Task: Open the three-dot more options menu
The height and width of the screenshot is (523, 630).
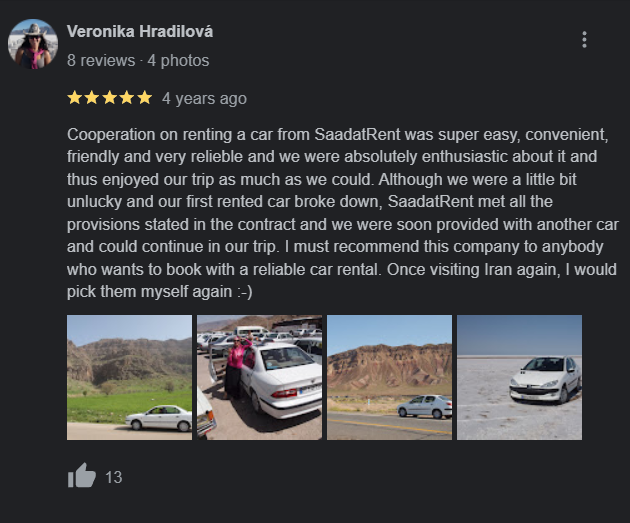Action: click(584, 40)
